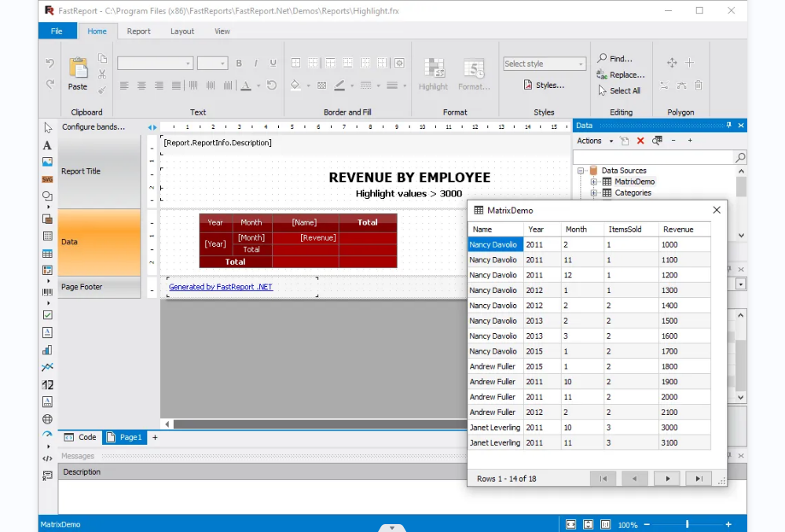Open the Select style dropdown
Viewport: 785px width, 532px height.
(x=580, y=64)
